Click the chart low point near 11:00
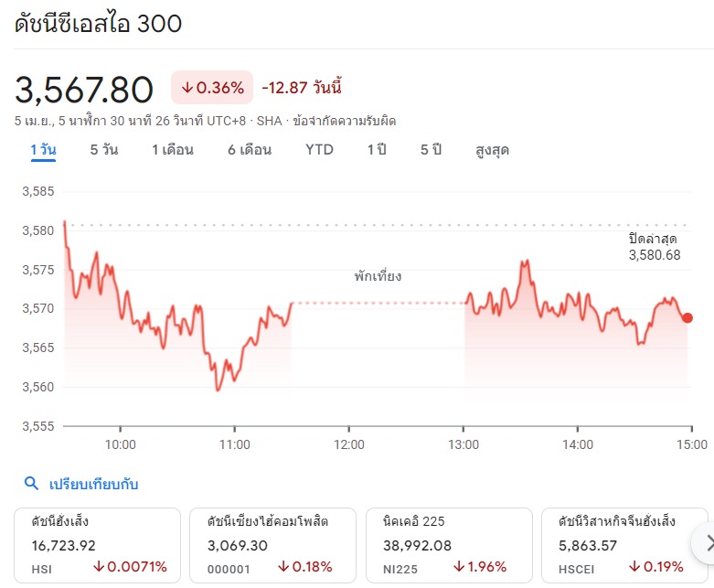 tap(218, 390)
